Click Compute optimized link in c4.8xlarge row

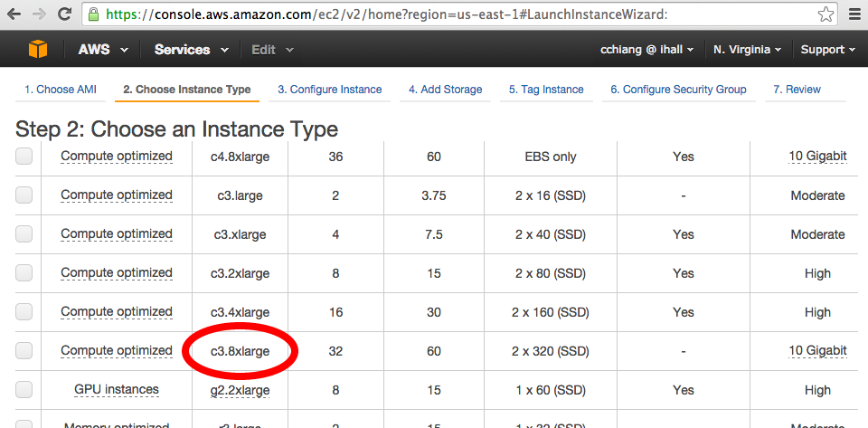pos(117,157)
